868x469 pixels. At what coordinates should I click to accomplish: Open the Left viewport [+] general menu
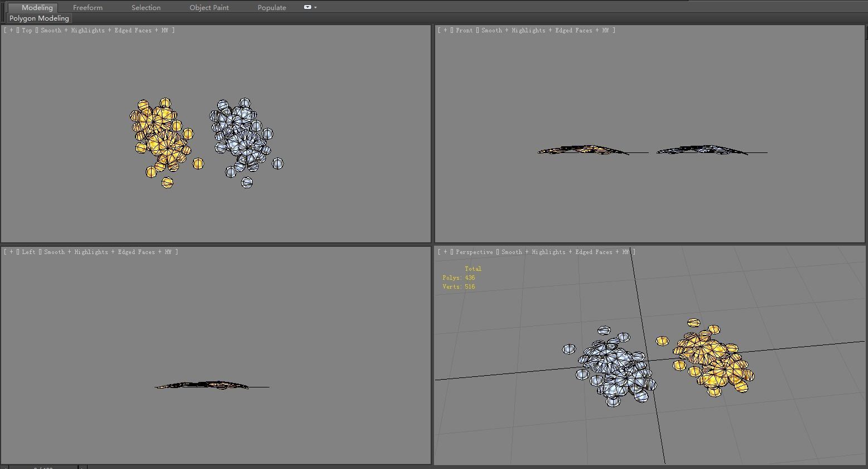(x=11, y=252)
